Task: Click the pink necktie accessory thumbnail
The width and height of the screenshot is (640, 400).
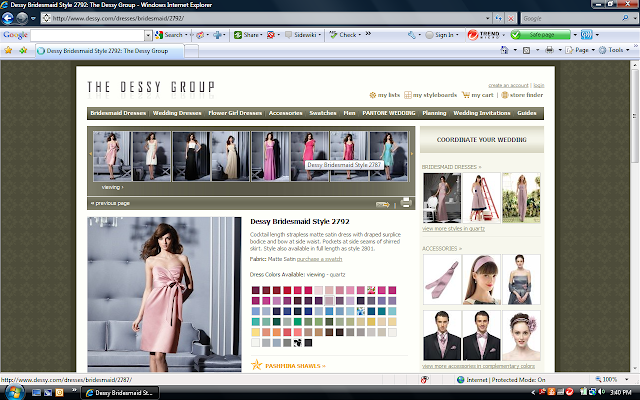Action: 442,280
